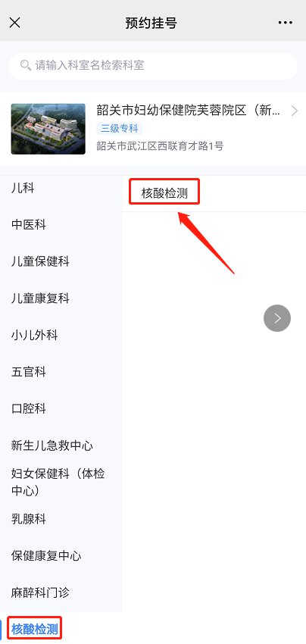
Task: Open the 口腔科 category
Action: (x=28, y=408)
